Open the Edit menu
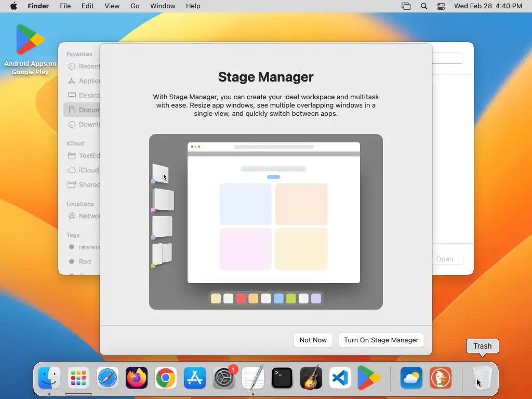The image size is (532, 399). [87, 6]
